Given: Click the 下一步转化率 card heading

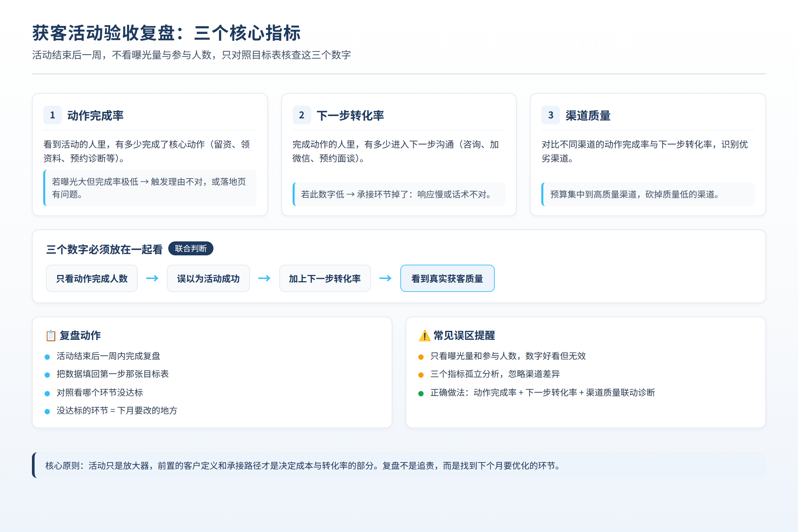Looking at the screenshot, I should (350, 115).
